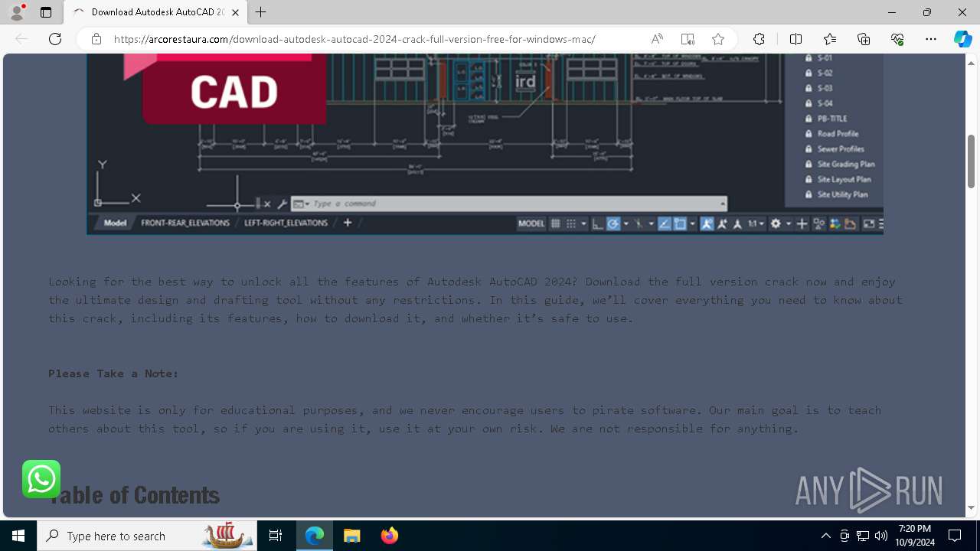Click the scrollbar down arrow
This screenshot has height=551, width=980.
(x=971, y=507)
